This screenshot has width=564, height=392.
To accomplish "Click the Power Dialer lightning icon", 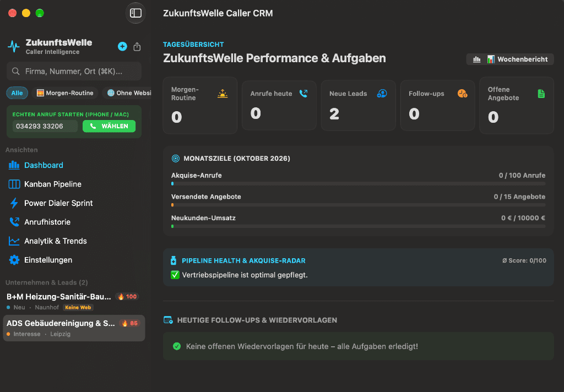I will [14, 203].
